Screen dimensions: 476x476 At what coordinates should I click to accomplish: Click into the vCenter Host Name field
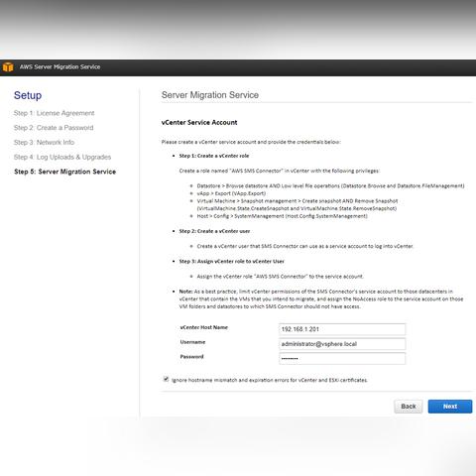(x=342, y=329)
